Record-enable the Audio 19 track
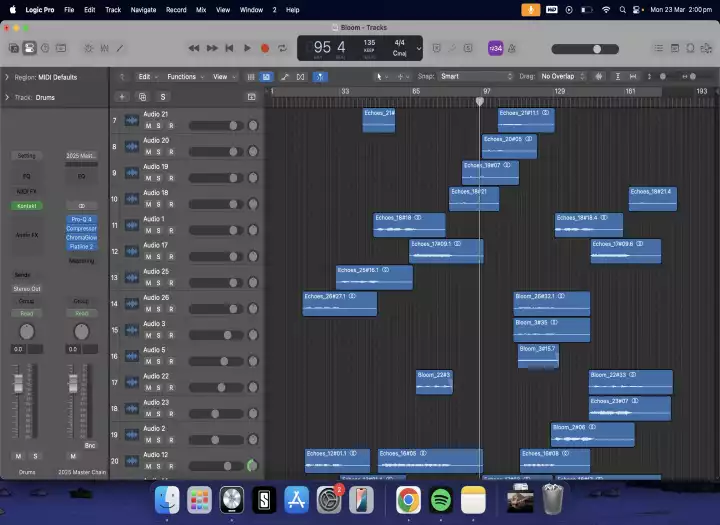The height and width of the screenshot is (525, 720). (x=171, y=178)
